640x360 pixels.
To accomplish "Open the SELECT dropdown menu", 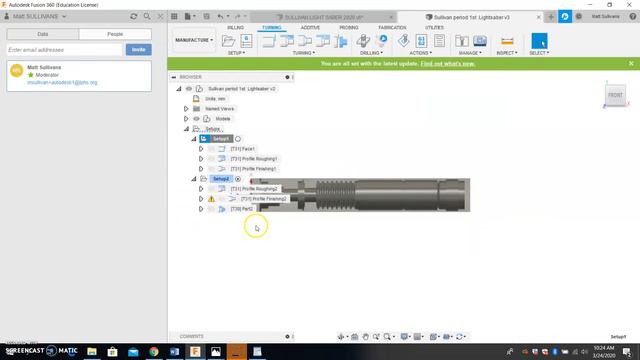I will [539, 53].
